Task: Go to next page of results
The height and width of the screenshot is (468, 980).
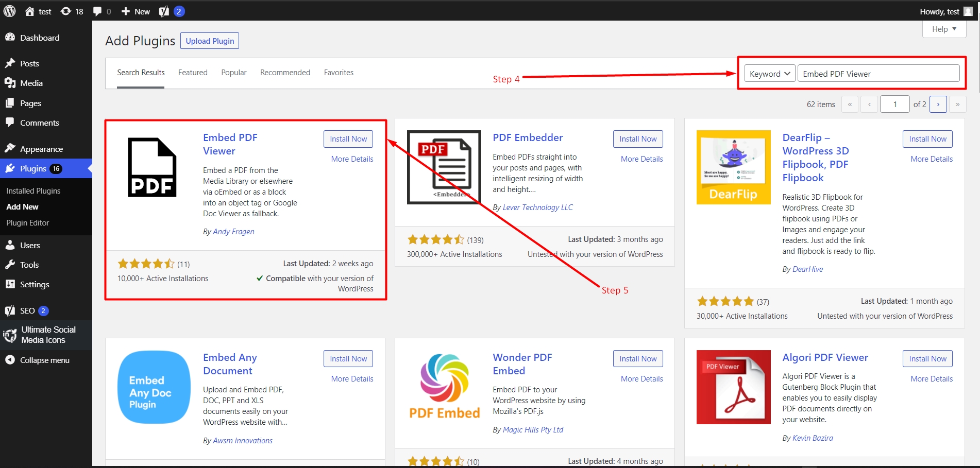Action: click(x=938, y=104)
